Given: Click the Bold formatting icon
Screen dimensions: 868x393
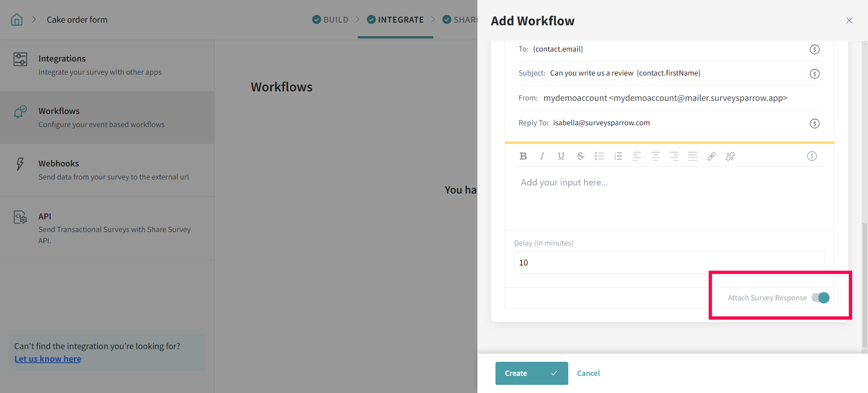Looking at the screenshot, I should [523, 156].
